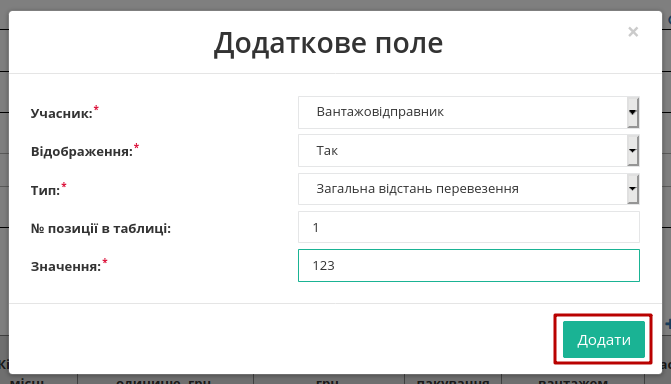
Task: Click the Відображення: label
Action: click(x=82, y=152)
